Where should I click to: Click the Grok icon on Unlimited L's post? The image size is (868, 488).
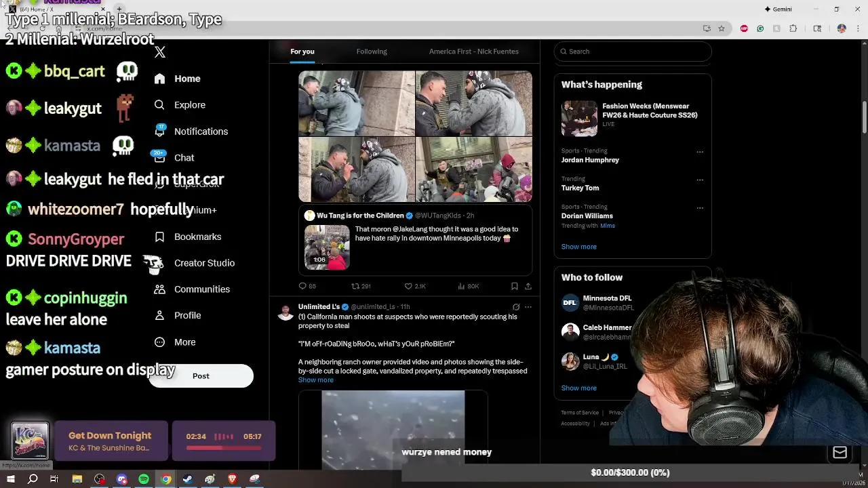516,307
